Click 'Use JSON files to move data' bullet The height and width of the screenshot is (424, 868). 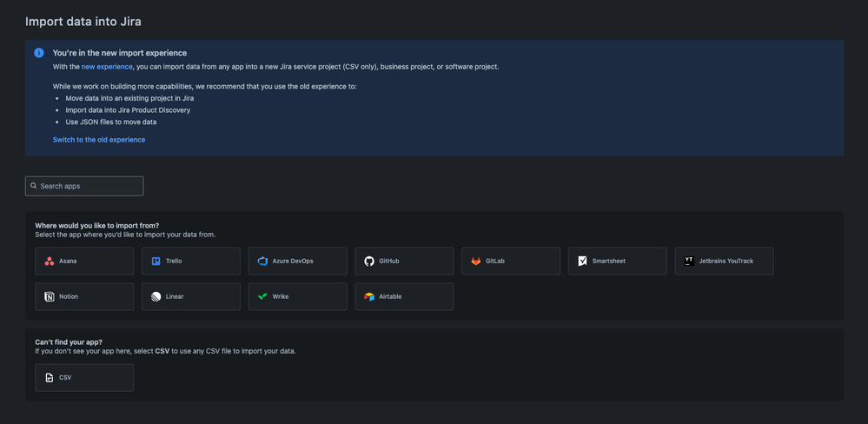point(110,122)
